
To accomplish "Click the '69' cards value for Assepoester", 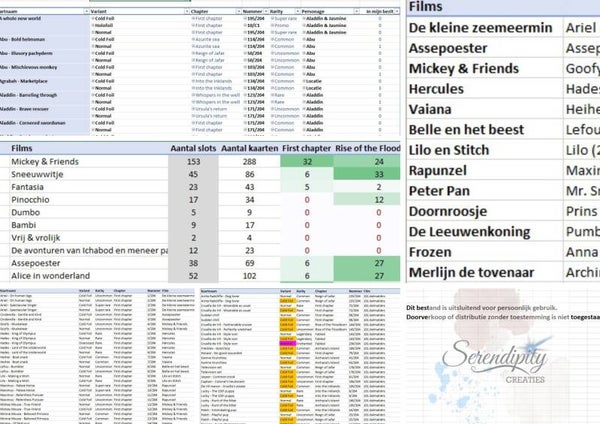I will coord(249,263).
